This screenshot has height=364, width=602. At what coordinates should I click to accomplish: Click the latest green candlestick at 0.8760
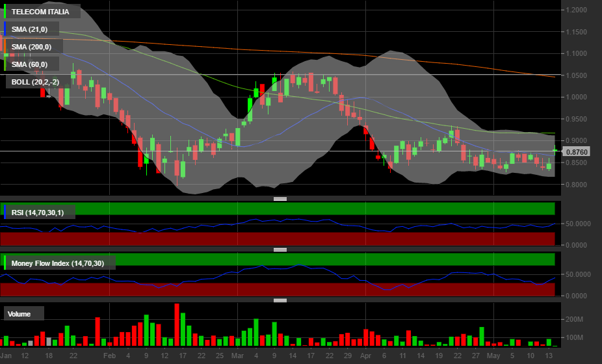click(x=555, y=150)
